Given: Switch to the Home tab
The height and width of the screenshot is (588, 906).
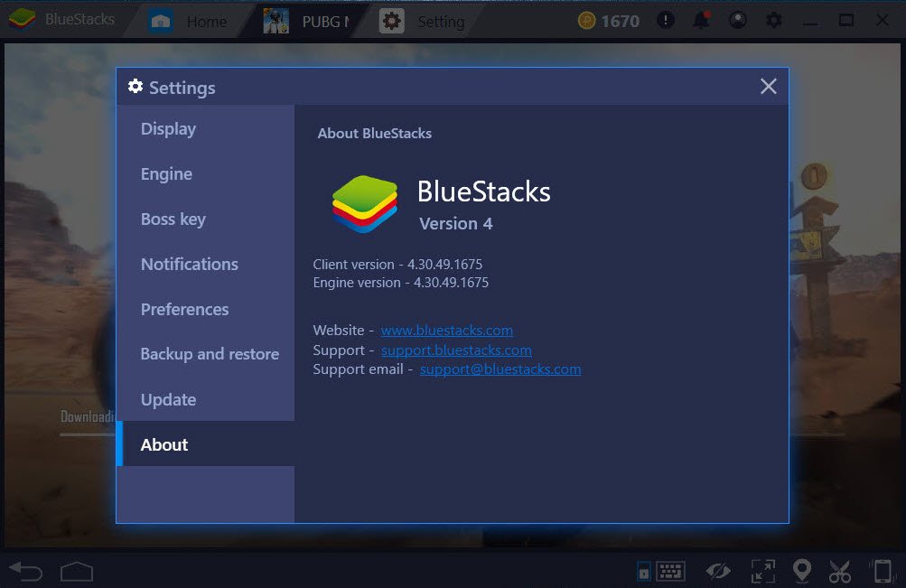Looking at the screenshot, I should tap(190, 21).
